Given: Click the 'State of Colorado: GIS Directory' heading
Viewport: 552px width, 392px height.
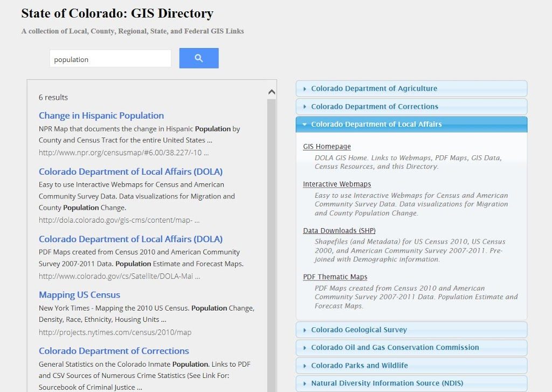Looking at the screenshot, I should tap(117, 13).
